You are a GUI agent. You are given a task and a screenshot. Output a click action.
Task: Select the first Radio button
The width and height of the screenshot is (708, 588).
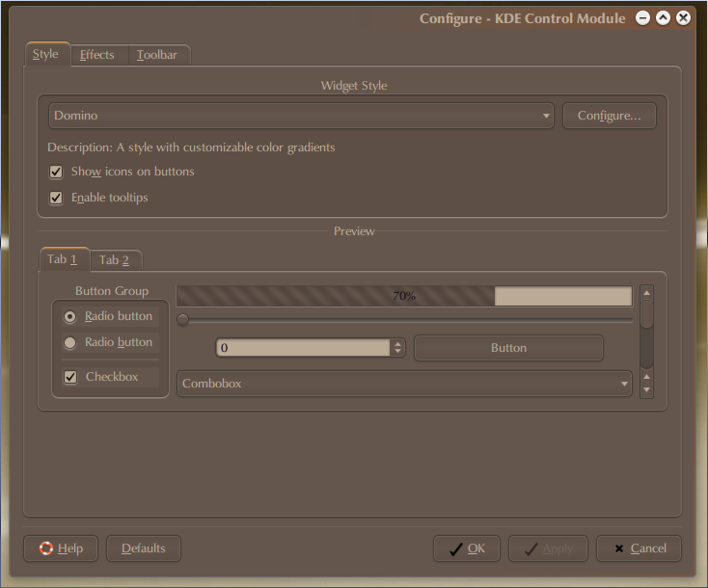coord(69,317)
